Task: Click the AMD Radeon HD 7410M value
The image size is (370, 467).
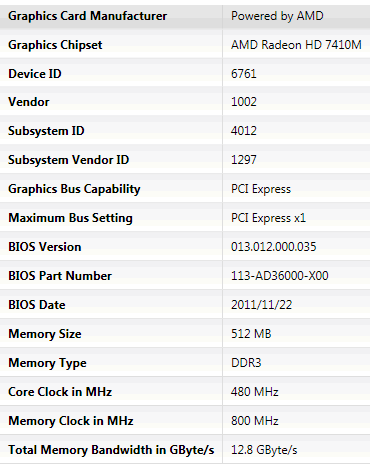Action: coord(296,45)
